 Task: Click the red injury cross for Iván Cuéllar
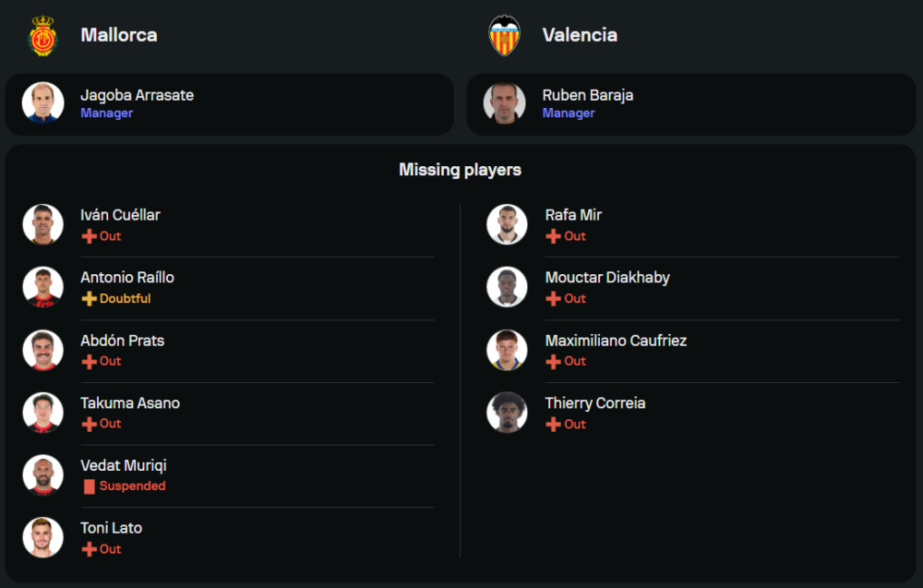[x=90, y=236]
